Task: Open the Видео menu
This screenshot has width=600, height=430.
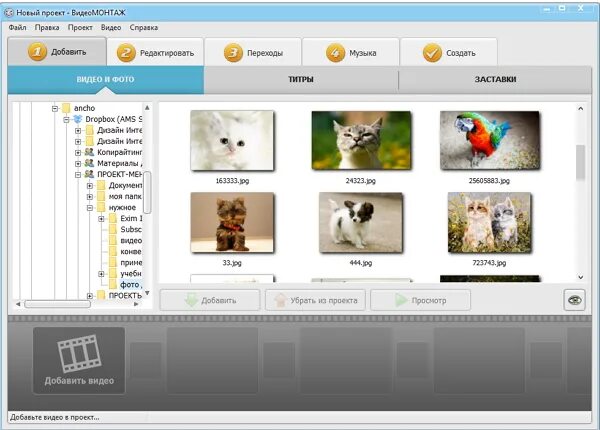Action: pyautogui.click(x=111, y=28)
